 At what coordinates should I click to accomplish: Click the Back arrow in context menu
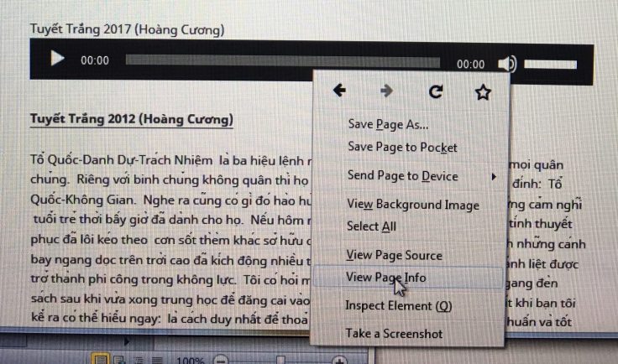(340, 91)
